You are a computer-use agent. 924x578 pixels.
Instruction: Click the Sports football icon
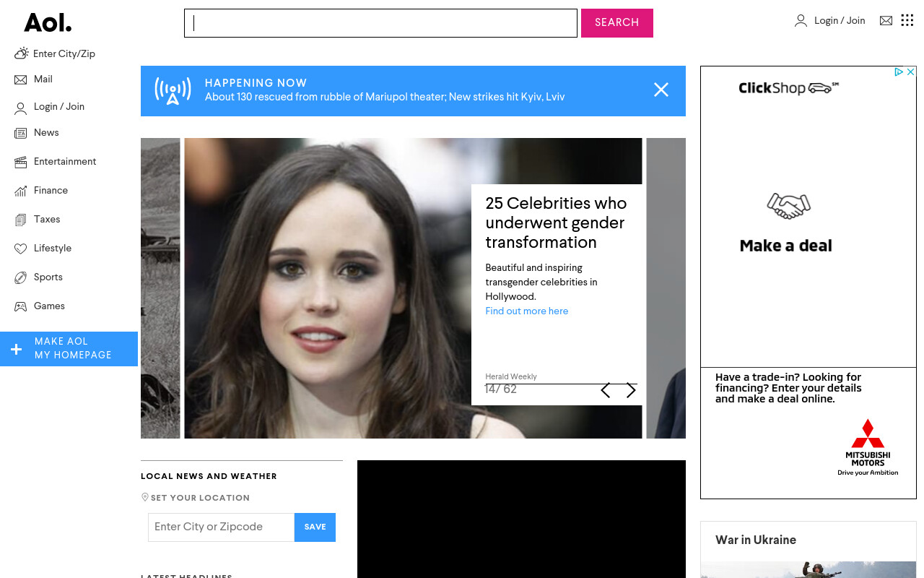coord(21,277)
